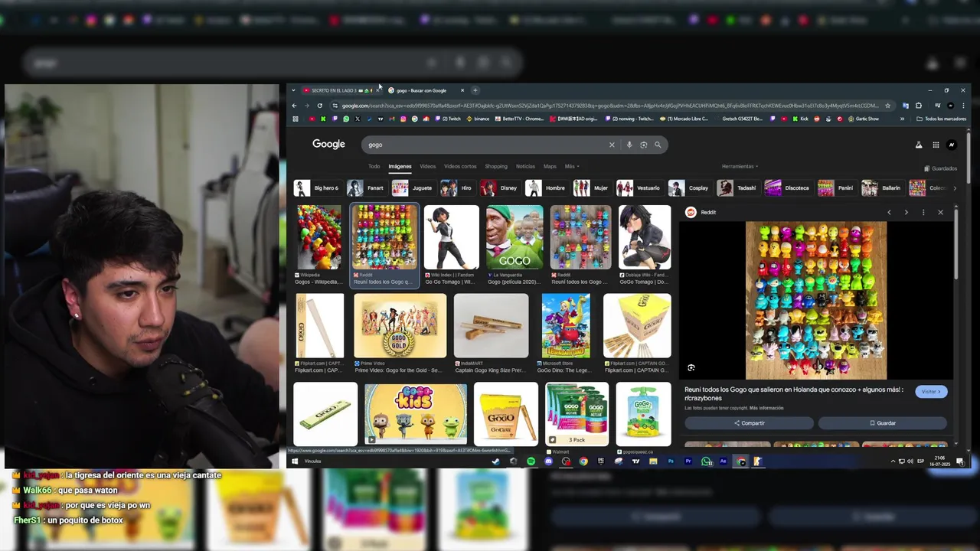
Task: Bookmark this page with the star
Action: pos(888,106)
